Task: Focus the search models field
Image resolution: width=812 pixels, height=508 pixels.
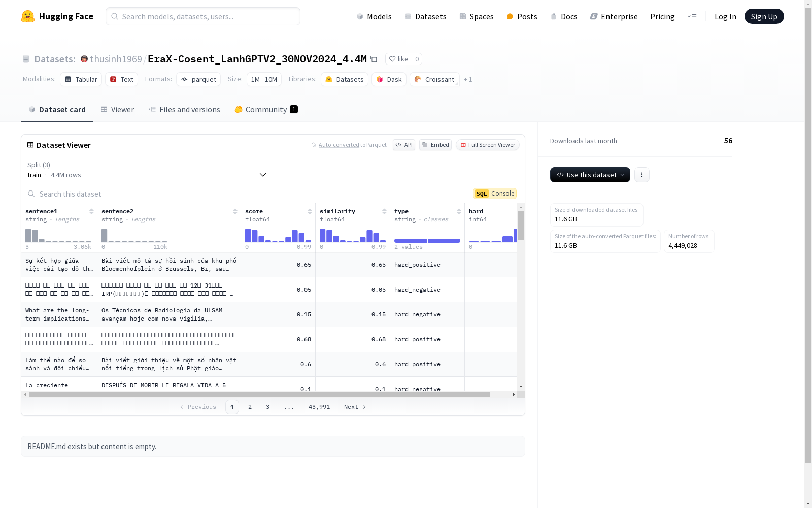Action: tap(203, 16)
